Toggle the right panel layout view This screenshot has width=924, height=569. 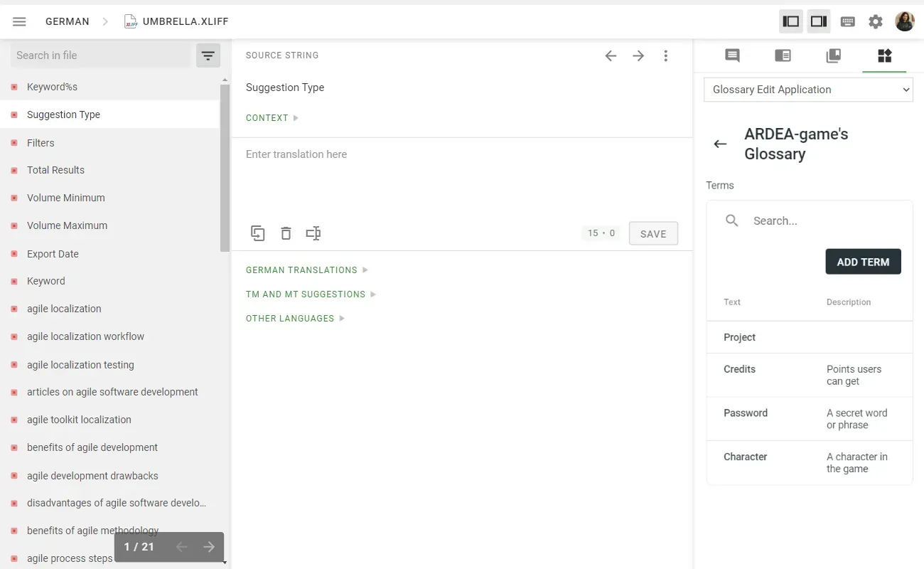point(818,21)
